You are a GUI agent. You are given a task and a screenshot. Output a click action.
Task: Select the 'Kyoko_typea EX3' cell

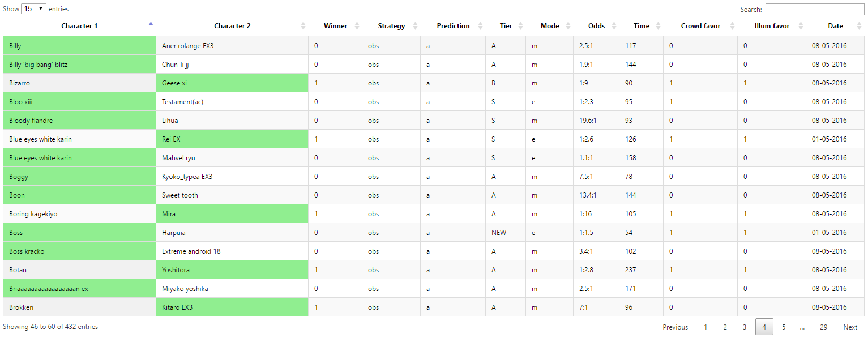point(232,177)
